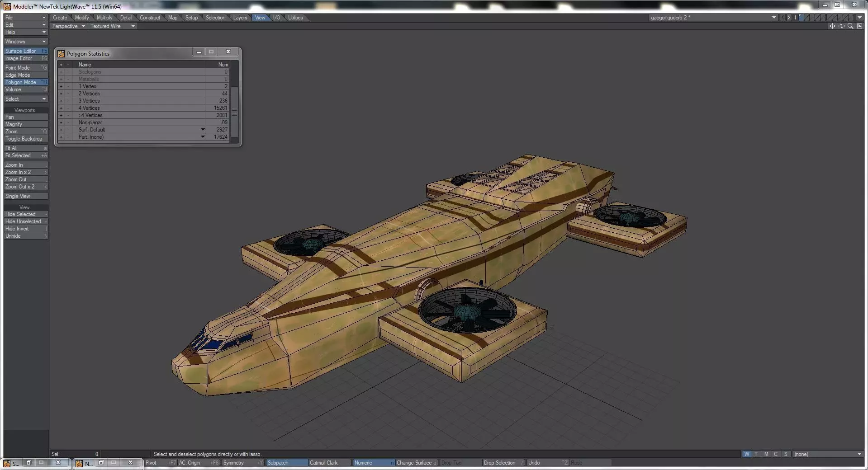Add Non-planar polygons to selection with plus
The height and width of the screenshot is (470, 868).
point(61,122)
